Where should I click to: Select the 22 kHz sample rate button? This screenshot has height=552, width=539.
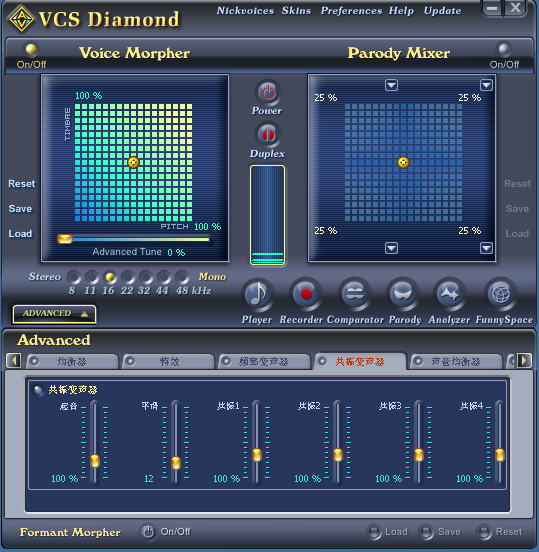(127, 277)
